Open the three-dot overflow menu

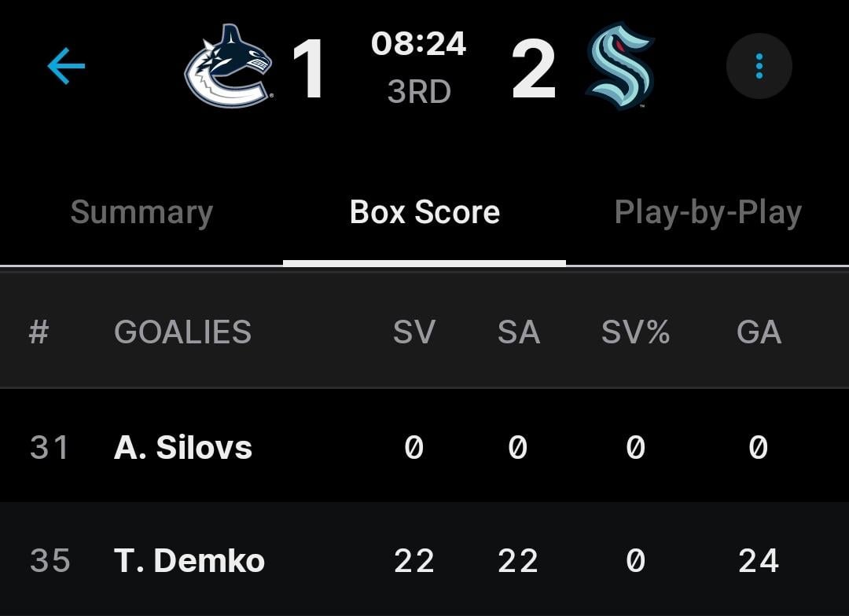759,66
